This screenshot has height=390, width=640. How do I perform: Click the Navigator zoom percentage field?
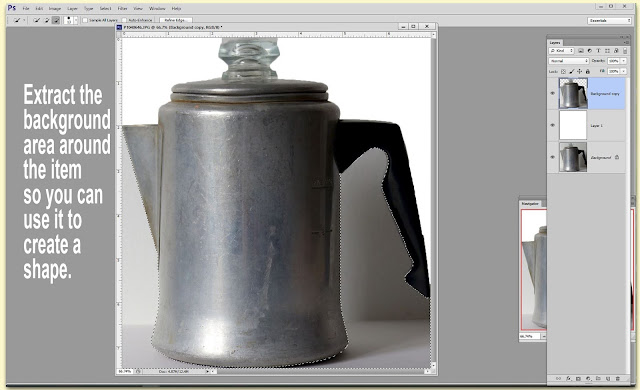(530, 336)
